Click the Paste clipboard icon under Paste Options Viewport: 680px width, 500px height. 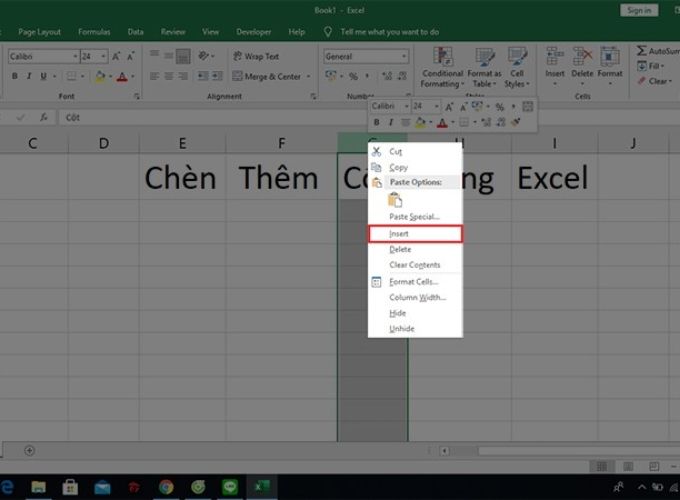[395, 200]
